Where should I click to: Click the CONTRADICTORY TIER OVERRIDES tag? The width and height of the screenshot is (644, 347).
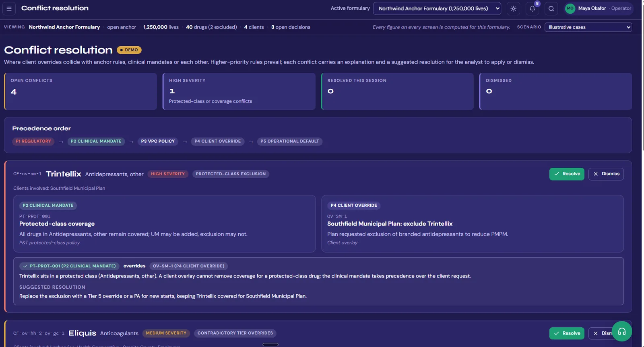[235, 333]
